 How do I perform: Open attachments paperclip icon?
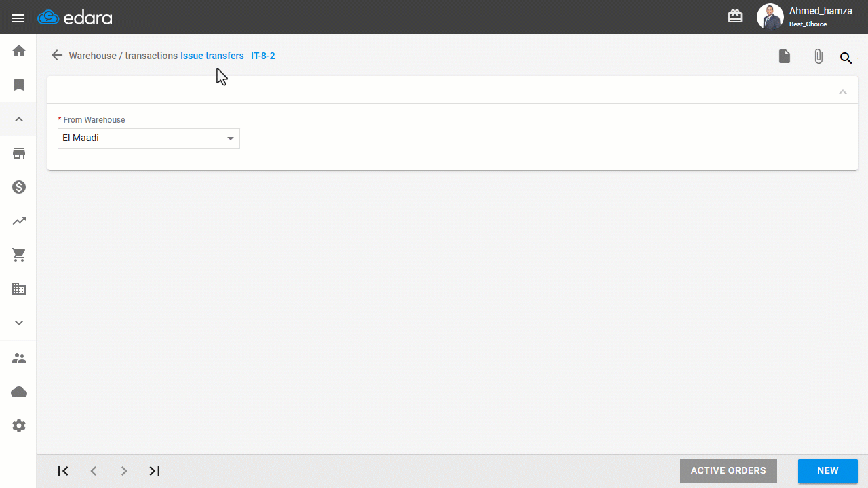pos(818,57)
